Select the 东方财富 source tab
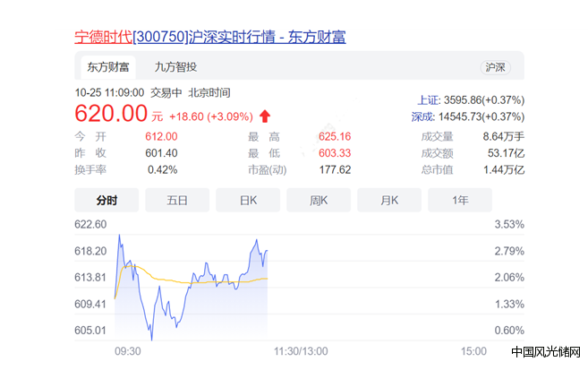 [x=108, y=67]
